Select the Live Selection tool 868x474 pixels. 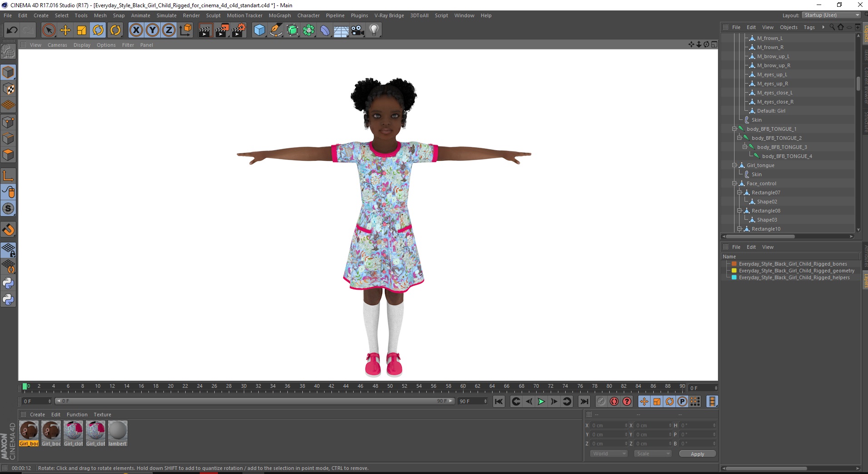(x=49, y=30)
